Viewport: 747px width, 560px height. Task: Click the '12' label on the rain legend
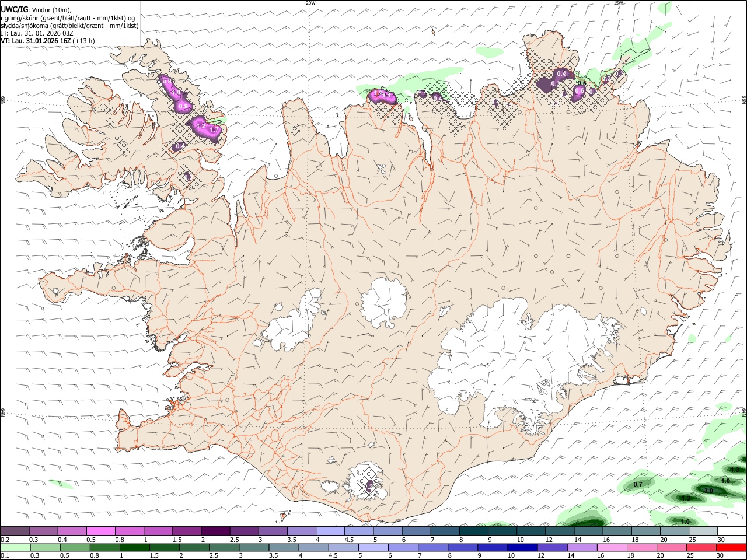click(540, 556)
